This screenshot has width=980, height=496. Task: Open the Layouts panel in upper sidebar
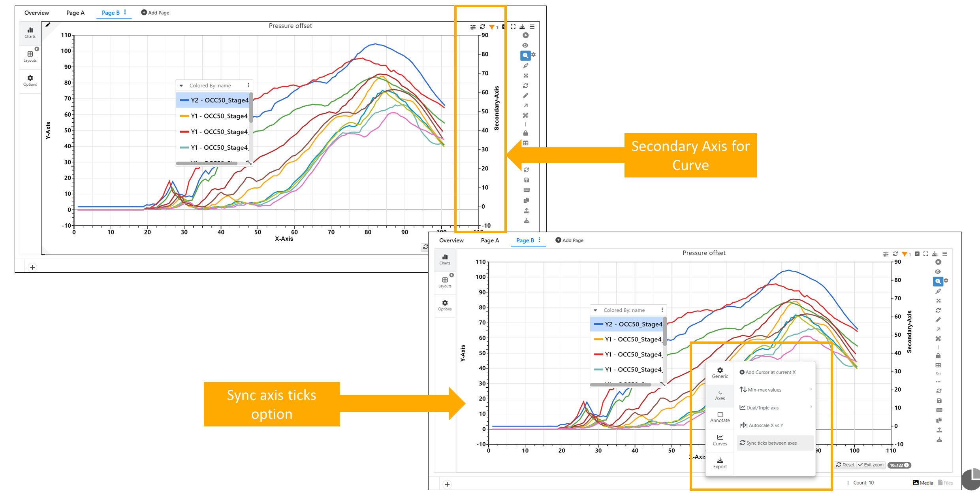(30, 56)
